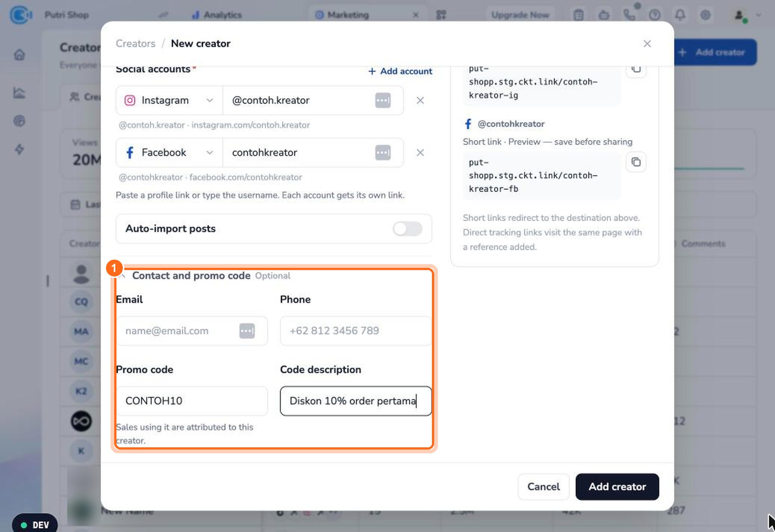775x532 pixels.
Task: Click the Add account link
Action: click(x=400, y=71)
